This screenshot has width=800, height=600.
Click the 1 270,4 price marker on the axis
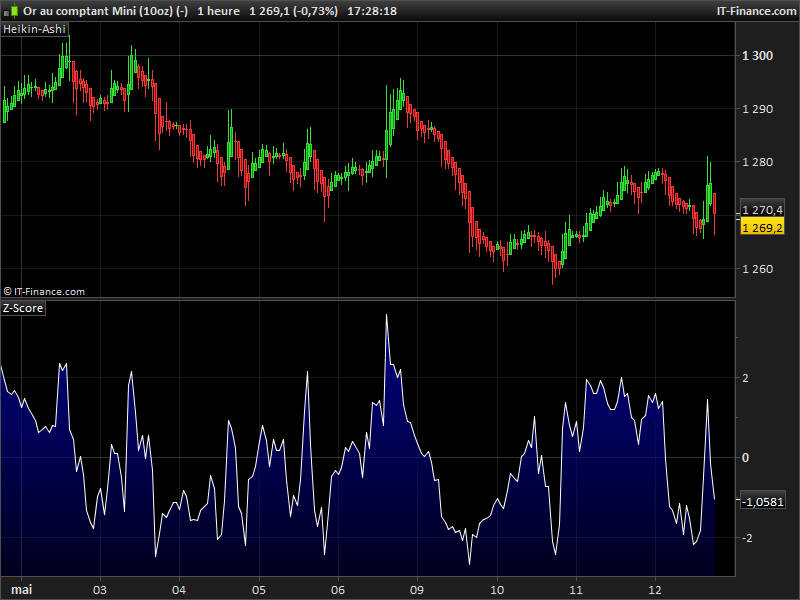[762, 211]
